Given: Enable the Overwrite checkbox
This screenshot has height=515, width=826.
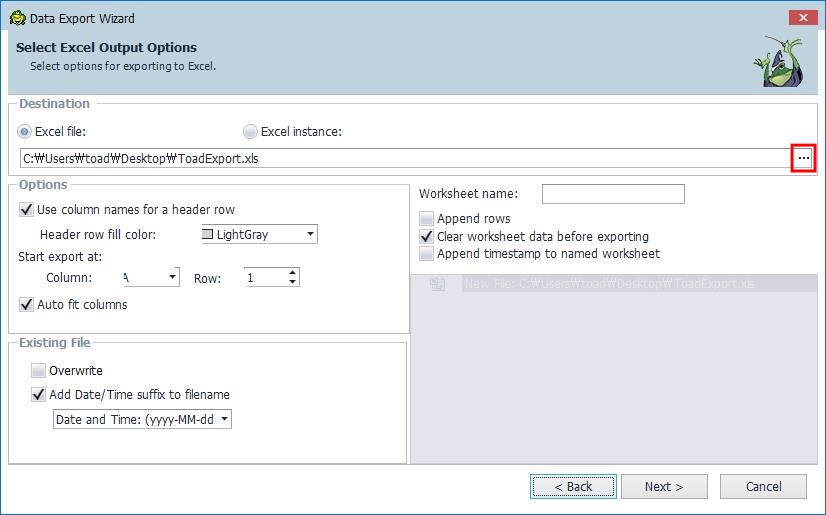Looking at the screenshot, I should [x=38, y=370].
